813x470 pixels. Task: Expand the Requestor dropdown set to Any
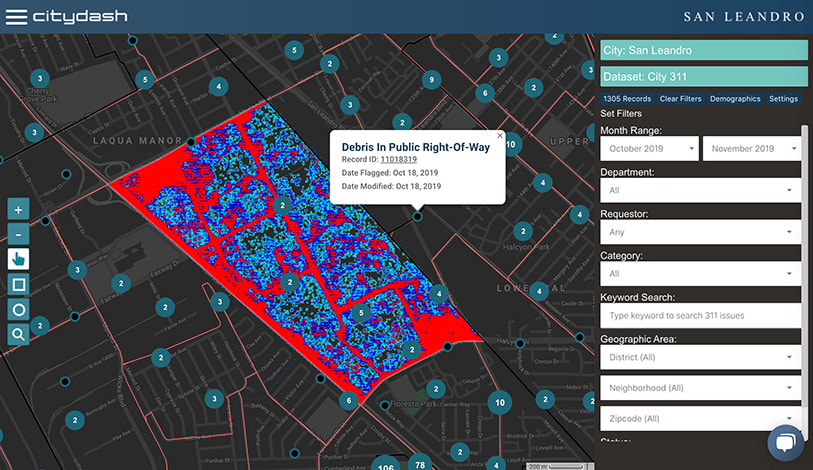tap(700, 232)
